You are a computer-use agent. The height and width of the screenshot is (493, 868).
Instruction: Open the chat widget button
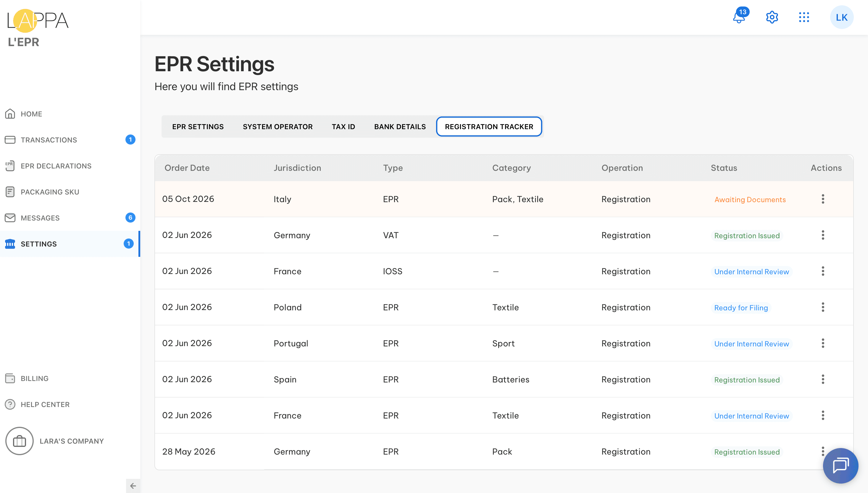840,466
